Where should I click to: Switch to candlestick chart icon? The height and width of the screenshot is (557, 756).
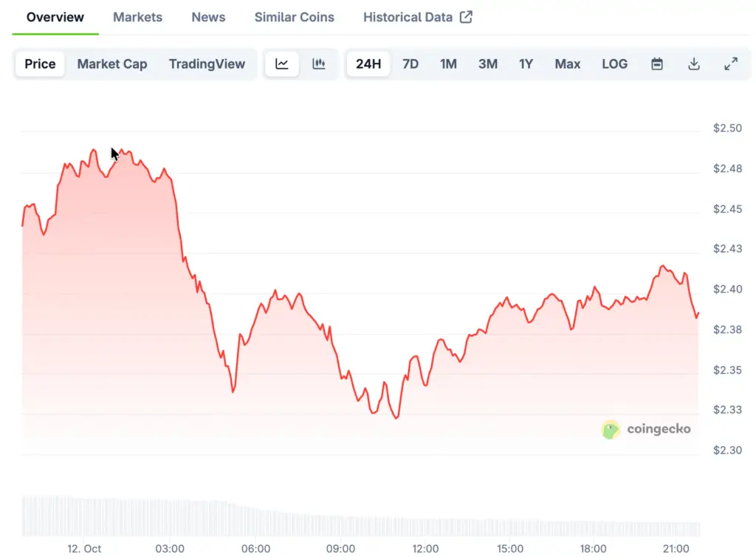click(319, 64)
